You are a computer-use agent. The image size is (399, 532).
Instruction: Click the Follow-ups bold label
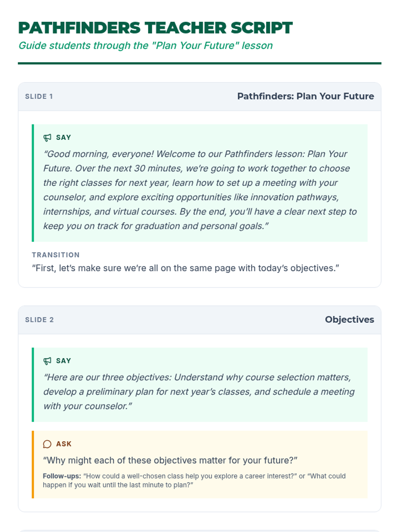coord(62,476)
